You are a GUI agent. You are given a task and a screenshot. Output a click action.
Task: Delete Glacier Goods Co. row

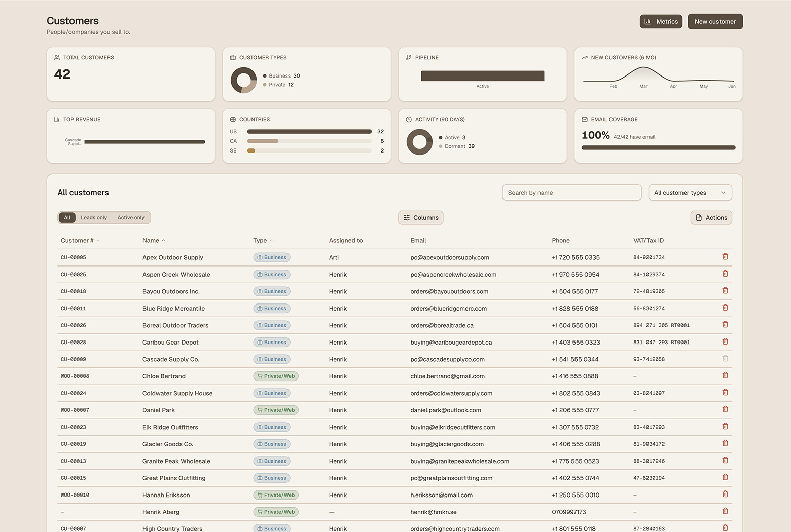point(725,443)
